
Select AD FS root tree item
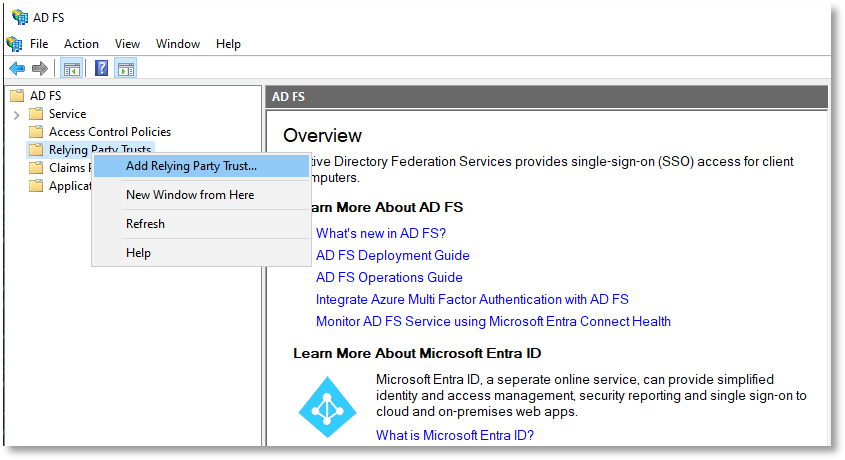click(x=45, y=96)
